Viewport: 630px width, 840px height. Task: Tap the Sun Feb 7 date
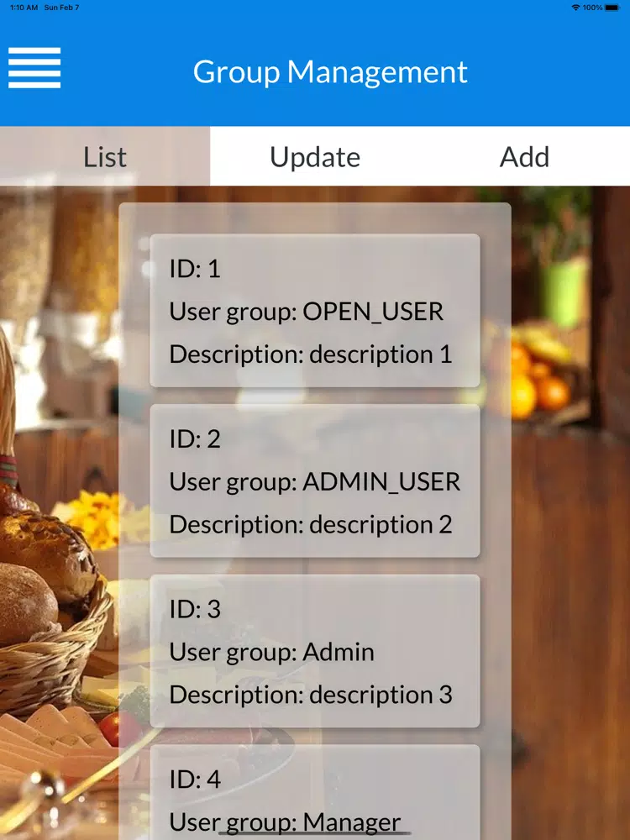click(x=61, y=8)
